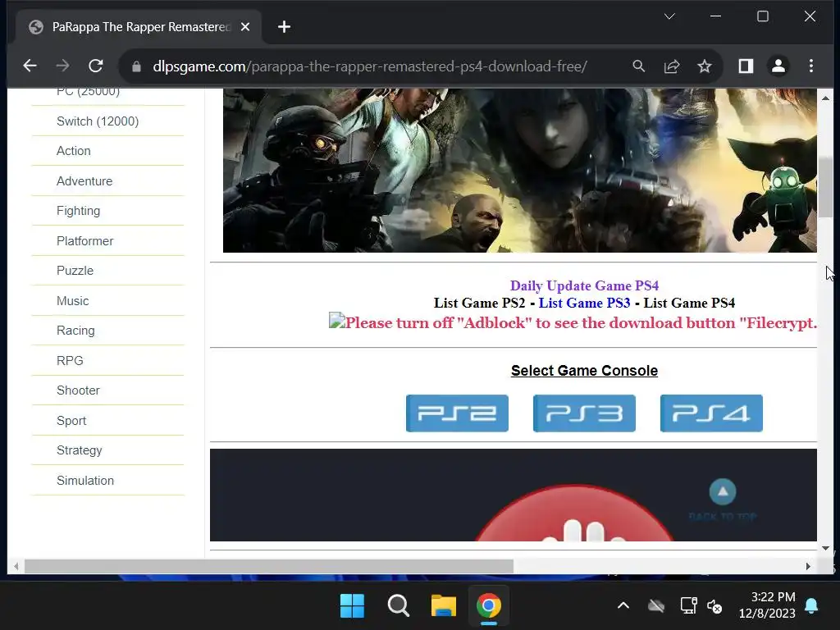840x630 pixels.
Task: Show hidden system tray icons
Action: pos(623,606)
